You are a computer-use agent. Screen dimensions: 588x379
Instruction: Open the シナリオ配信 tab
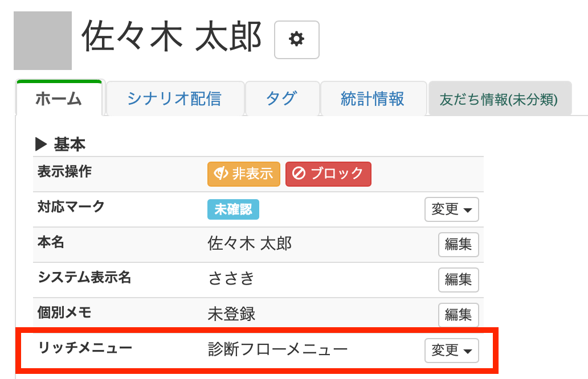coord(174,99)
